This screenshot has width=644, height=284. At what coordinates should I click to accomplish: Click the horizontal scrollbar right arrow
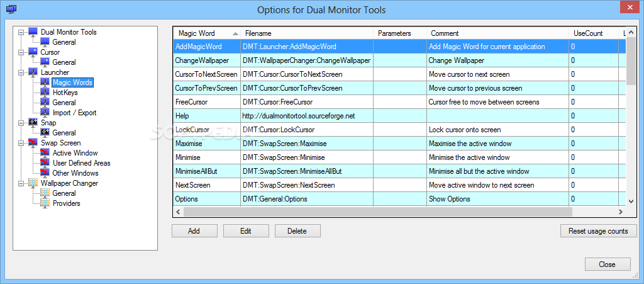[x=621, y=212]
